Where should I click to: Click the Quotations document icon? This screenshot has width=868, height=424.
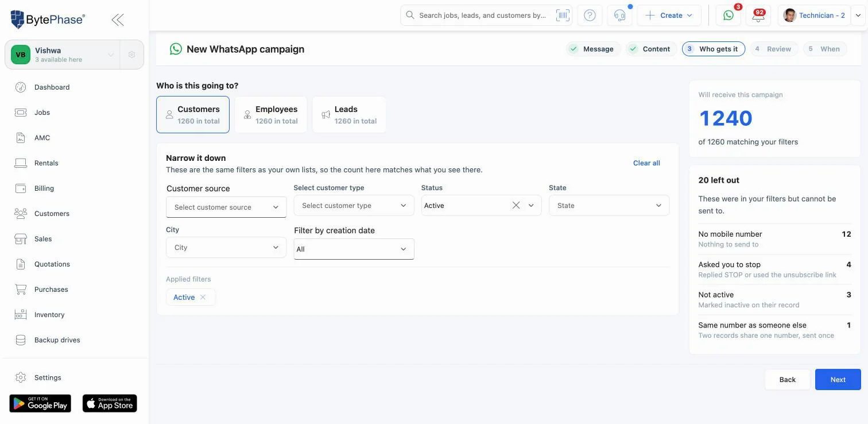[x=21, y=264]
